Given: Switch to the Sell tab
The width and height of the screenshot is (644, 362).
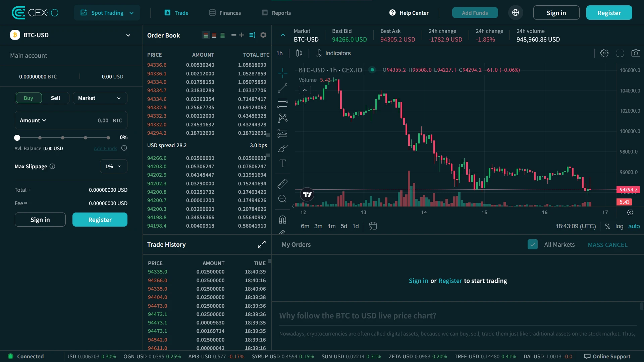Looking at the screenshot, I should point(55,98).
